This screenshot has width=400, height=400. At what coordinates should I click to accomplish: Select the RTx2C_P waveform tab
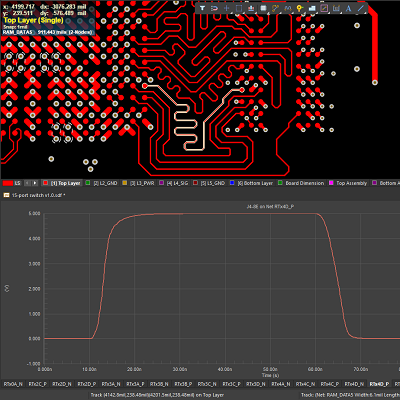tap(38, 384)
